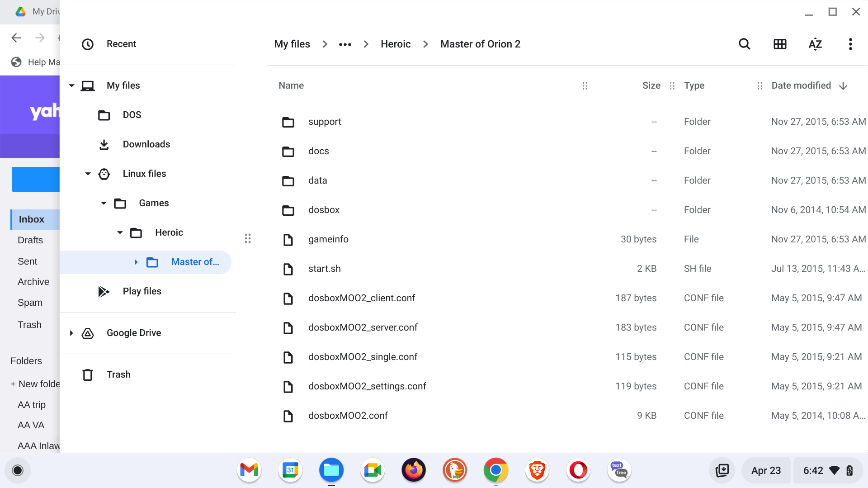Launch Firefox from the shelf
Screen dimensions: 868x488
point(414,470)
